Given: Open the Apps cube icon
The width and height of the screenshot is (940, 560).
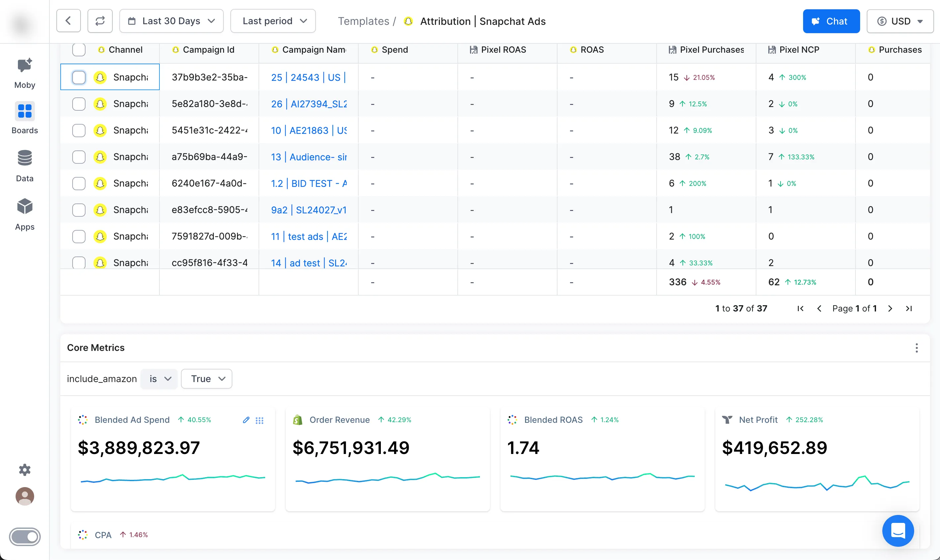Looking at the screenshot, I should (x=25, y=207).
